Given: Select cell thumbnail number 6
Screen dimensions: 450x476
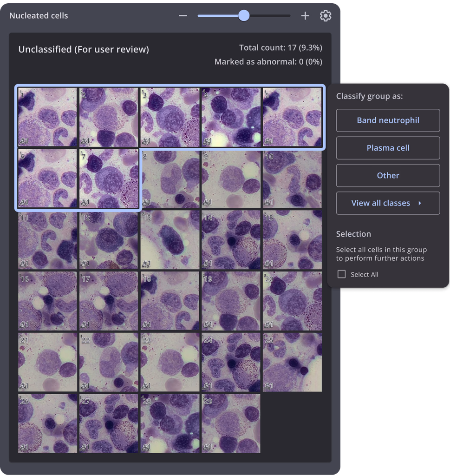Looking at the screenshot, I should click(x=48, y=178).
